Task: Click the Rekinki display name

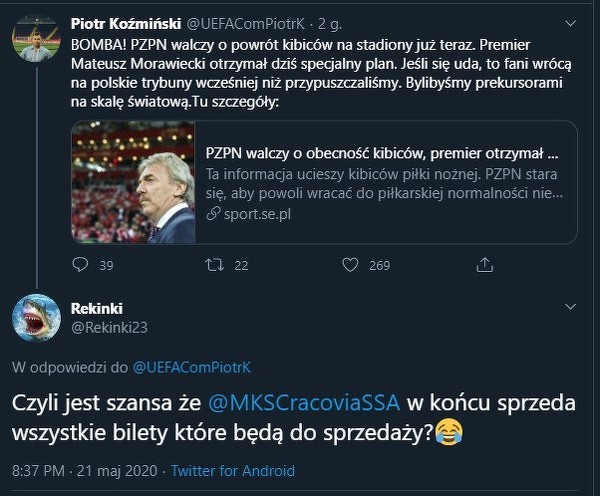Action: [x=98, y=309]
